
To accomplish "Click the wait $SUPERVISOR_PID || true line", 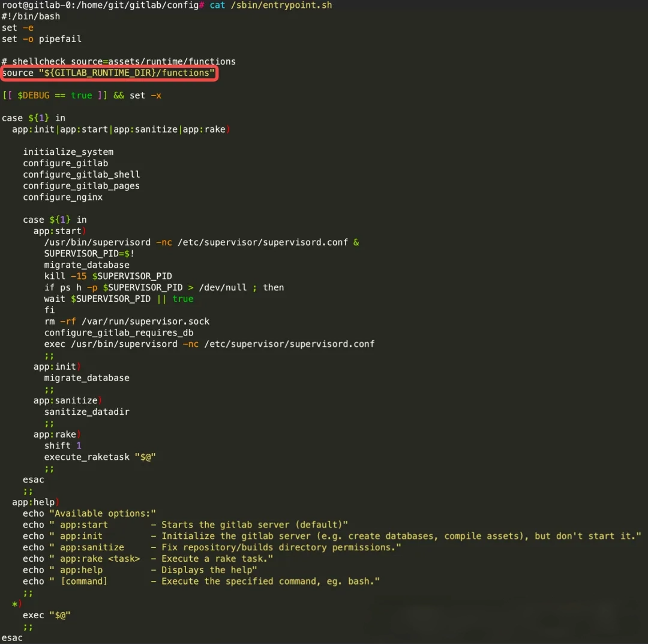I will (118, 299).
